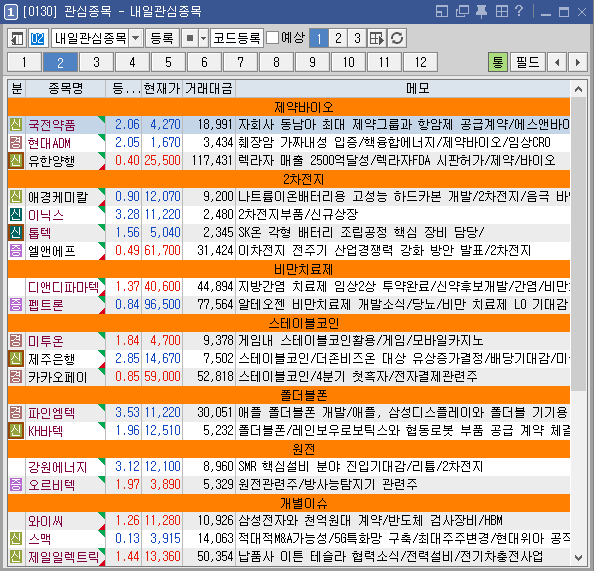Select the 강원에너지 stock name
Image resolution: width=594 pixels, height=571 pixels.
58,467
